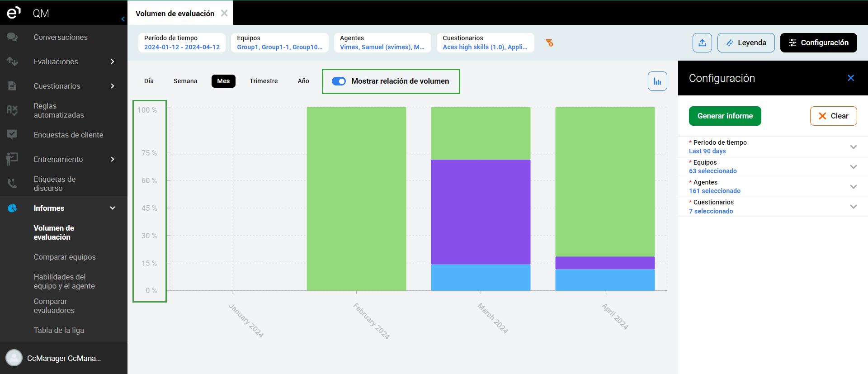Expand Cuestionarios 7 seleccionado chevron

[x=854, y=207]
